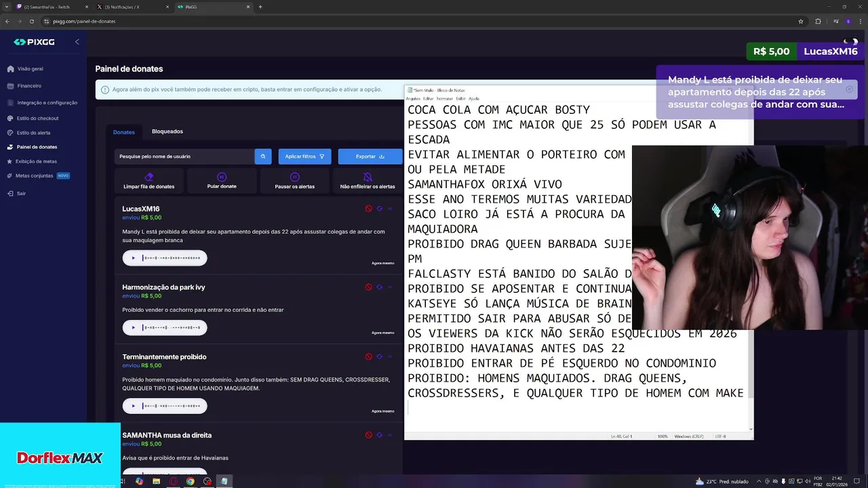The width and height of the screenshot is (868, 488).
Task: Play Terminantemente proibido audio
Action: coord(134,406)
